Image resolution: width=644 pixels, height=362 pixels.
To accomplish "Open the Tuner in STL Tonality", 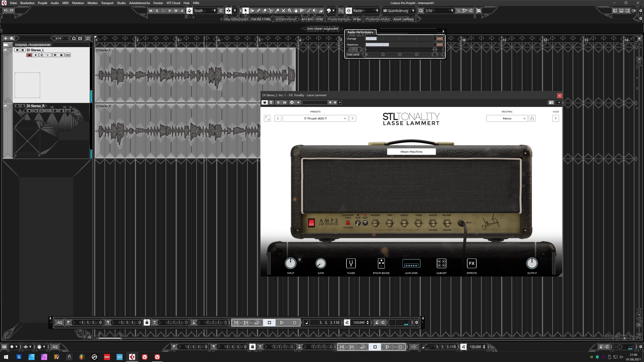I will tap(351, 263).
